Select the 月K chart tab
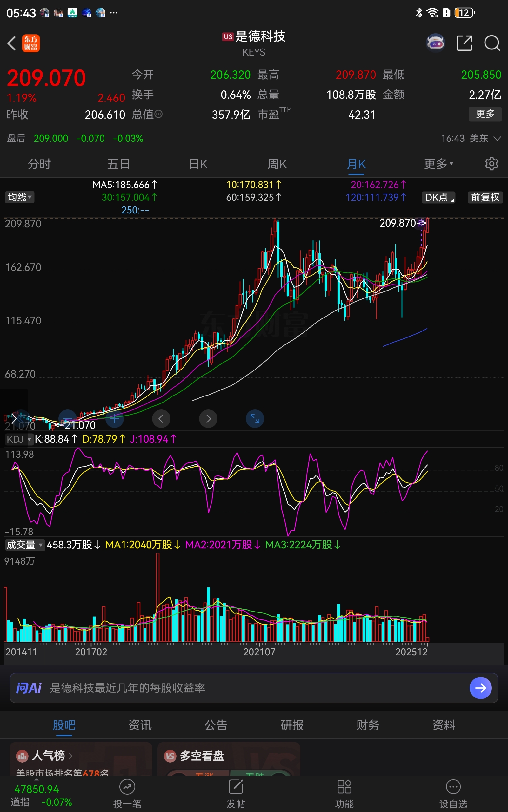 coord(357,164)
